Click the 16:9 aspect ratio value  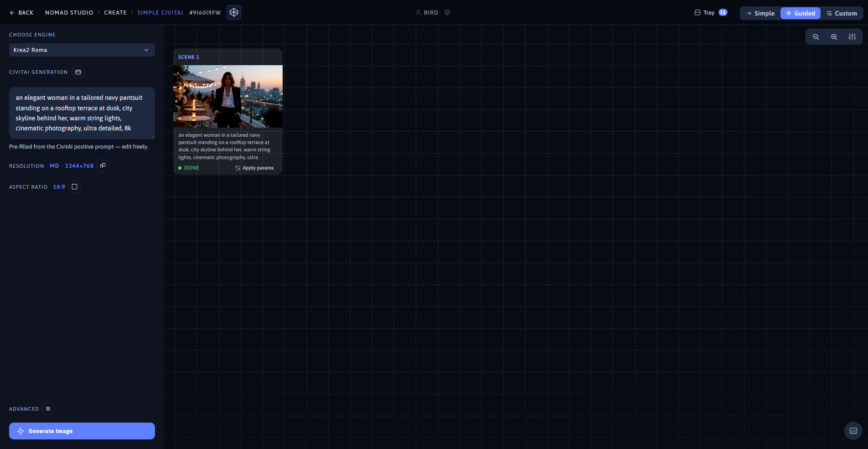click(x=59, y=187)
